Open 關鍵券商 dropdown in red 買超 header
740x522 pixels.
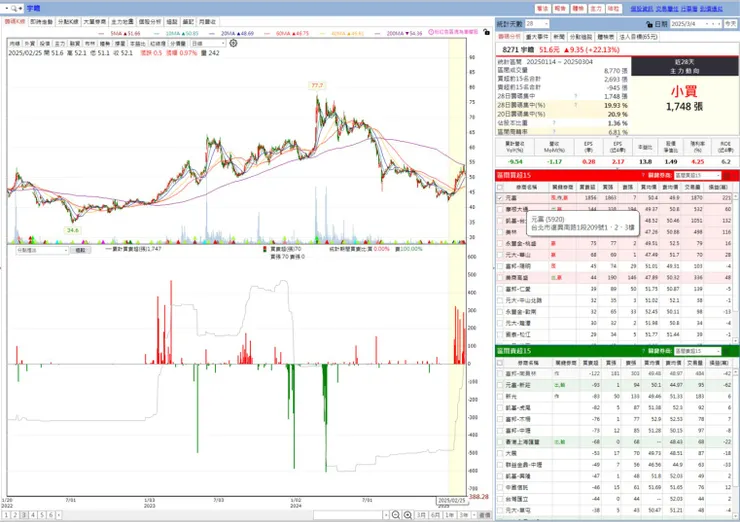tap(698, 176)
